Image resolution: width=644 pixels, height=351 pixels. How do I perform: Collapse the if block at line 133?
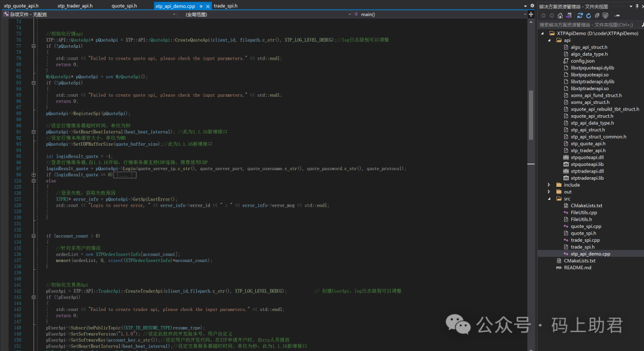pos(33,236)
